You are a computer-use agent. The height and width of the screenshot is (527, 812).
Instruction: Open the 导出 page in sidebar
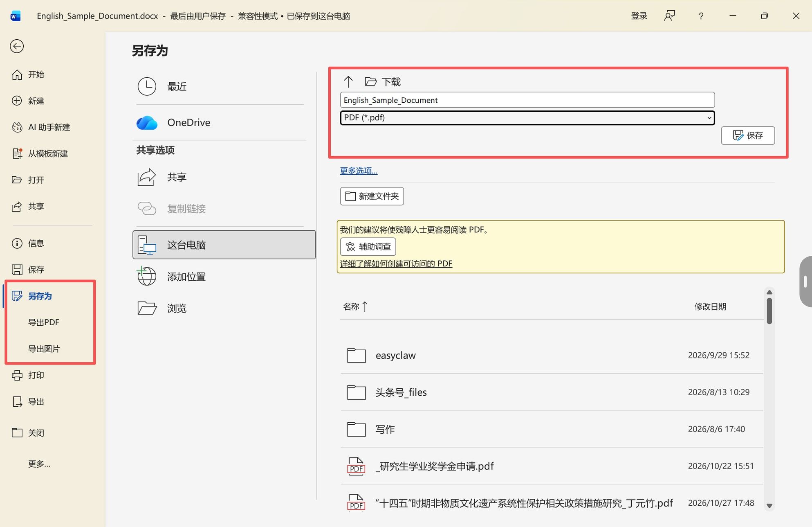click(28, 402)
